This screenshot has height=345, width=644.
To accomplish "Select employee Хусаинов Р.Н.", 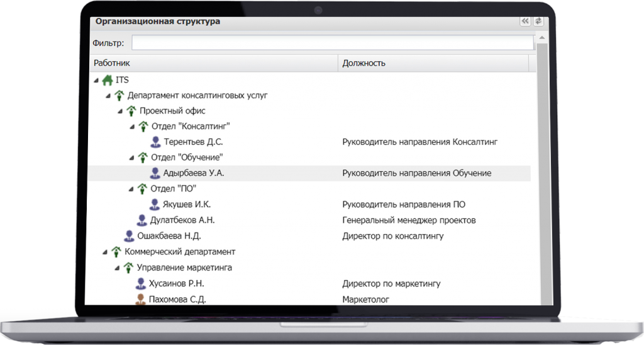I will point(177,283).
